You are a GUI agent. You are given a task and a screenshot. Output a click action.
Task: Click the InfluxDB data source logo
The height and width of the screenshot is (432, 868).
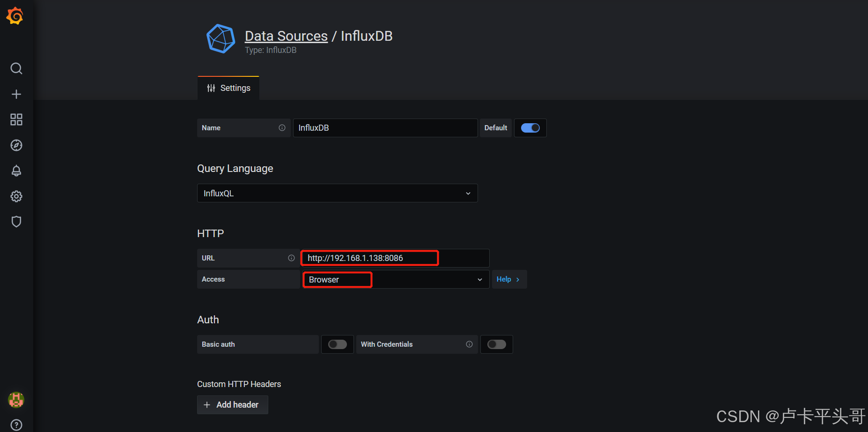pyautogui.click(x=221, y=39)
